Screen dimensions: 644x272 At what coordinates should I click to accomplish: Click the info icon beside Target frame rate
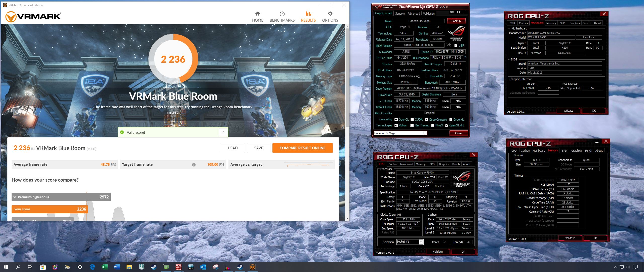(194, 165)
